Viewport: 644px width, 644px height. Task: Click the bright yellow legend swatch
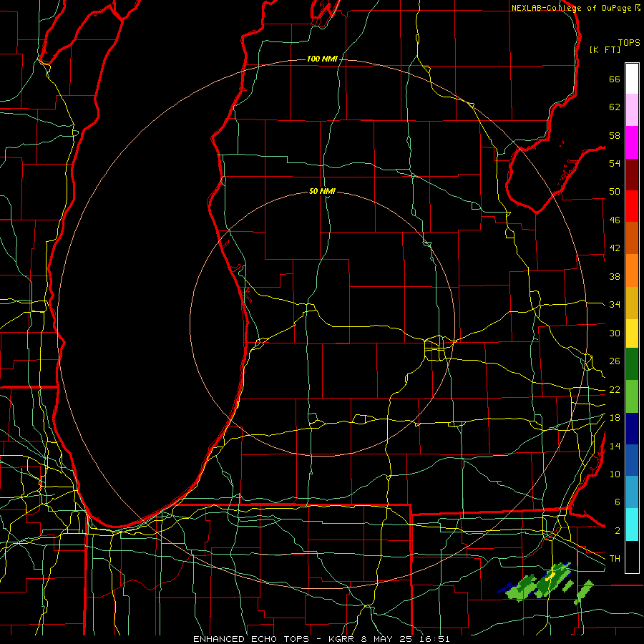[x=632, y=333]
